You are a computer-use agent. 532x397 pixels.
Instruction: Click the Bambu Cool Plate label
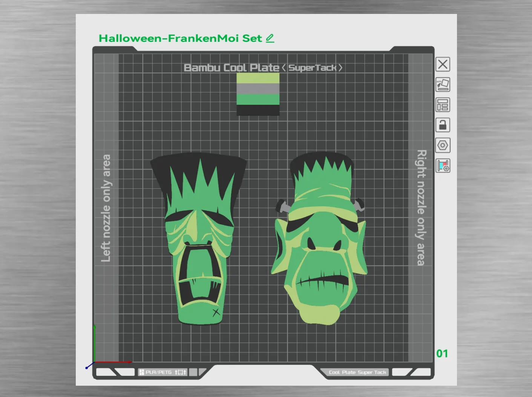tap(232, 68)
